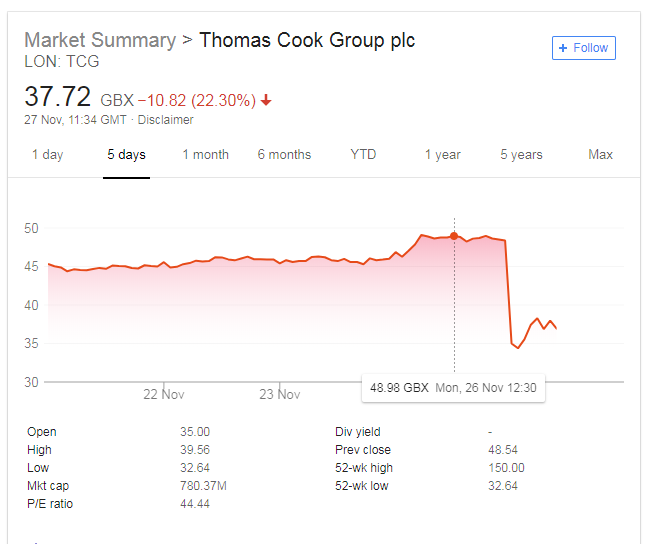The height and width of the screenshot is (544, 650).
Task: Switch to the 5 years tab
Action: click(521, 155)
